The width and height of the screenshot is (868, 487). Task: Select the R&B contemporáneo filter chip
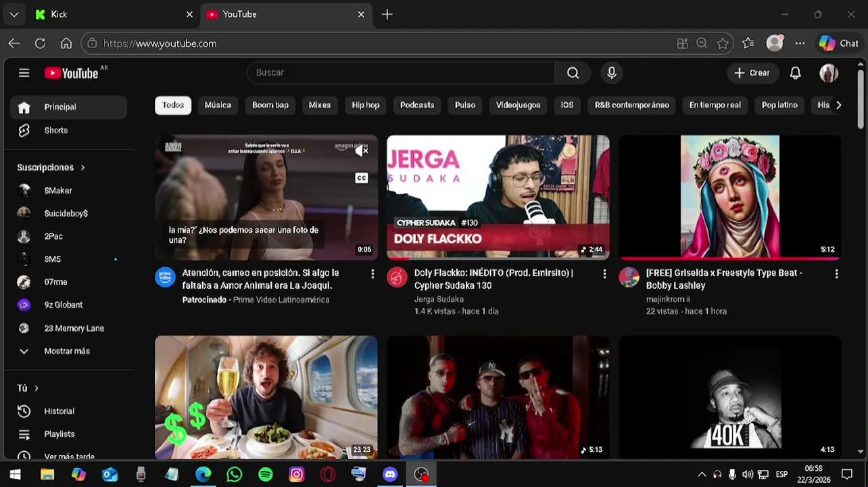[x=632, y=106]
